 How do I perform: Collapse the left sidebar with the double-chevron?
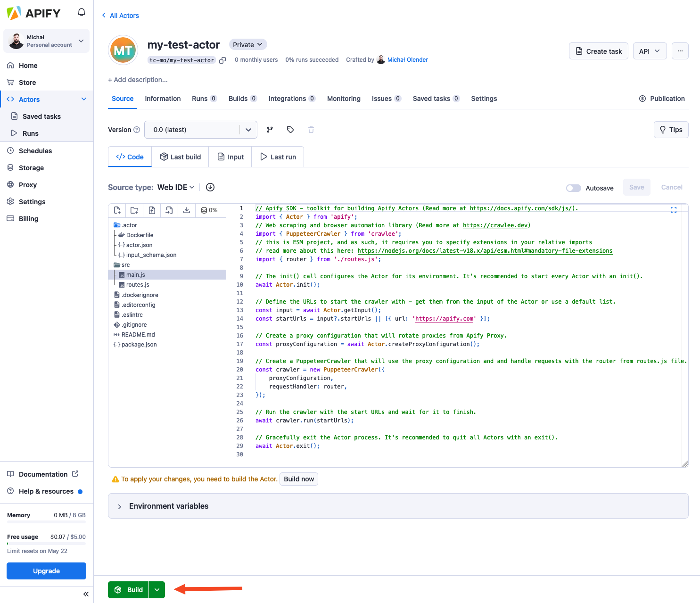86,594
